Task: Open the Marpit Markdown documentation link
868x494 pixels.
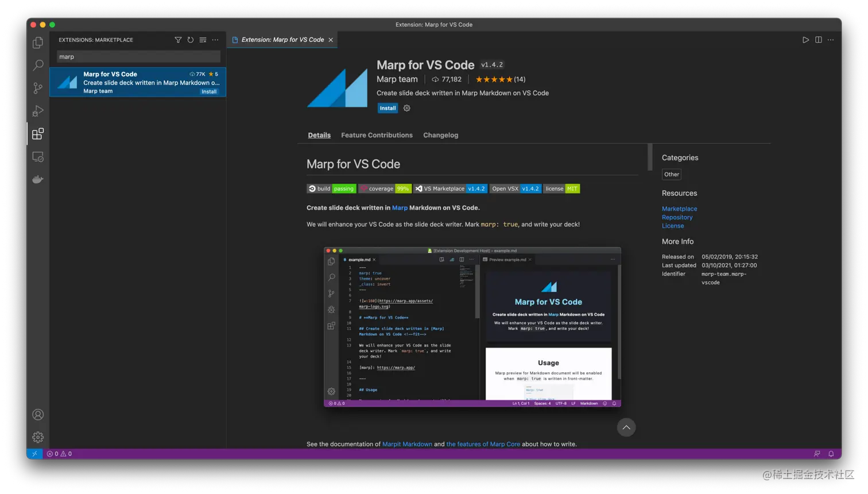Action: point(407,444)
